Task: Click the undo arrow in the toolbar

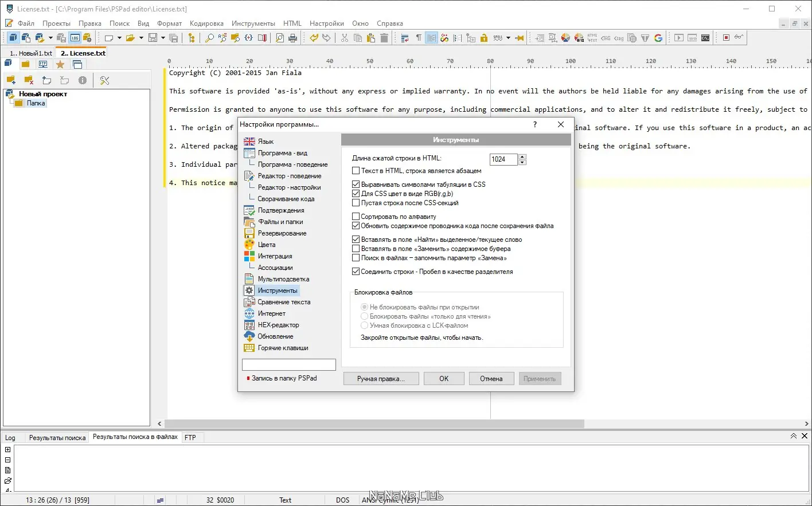Action: coord(314,38)
